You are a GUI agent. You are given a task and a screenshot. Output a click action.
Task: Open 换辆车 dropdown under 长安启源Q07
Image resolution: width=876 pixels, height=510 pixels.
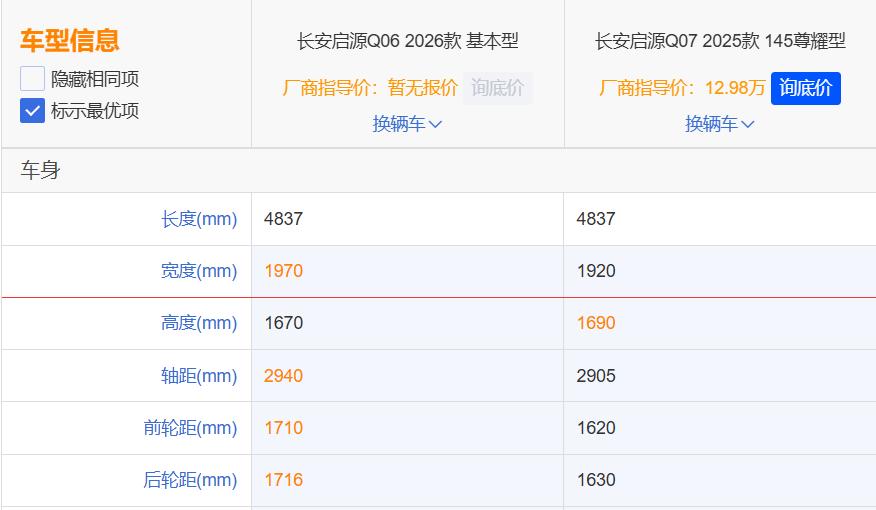(x=720, y=123)
